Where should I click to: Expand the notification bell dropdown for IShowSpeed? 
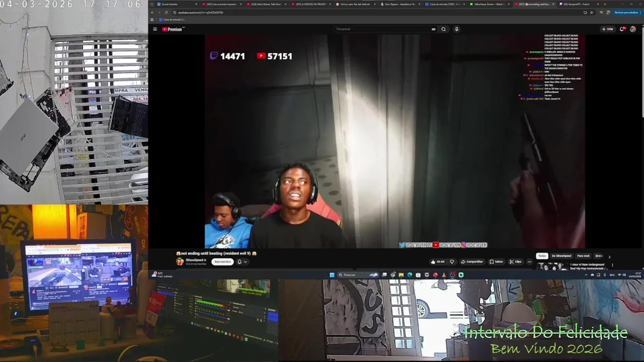tap(242, 261)
